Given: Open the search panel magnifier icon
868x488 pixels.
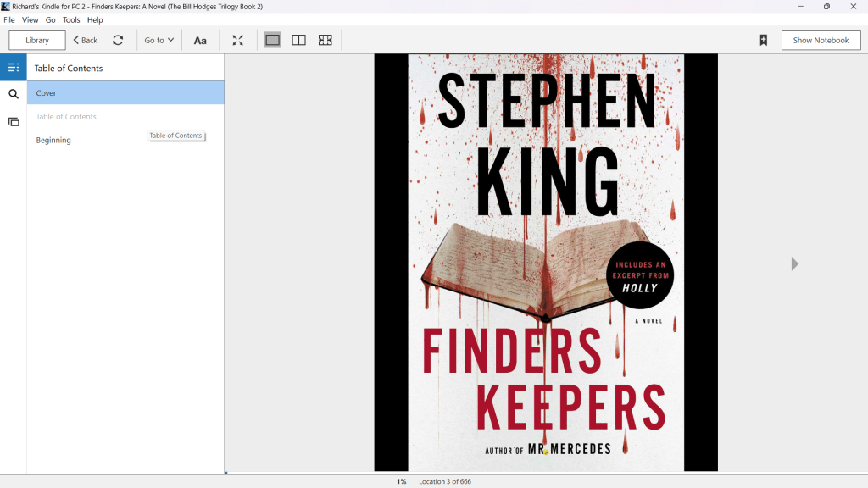Looking at the screenshot, I should (14, 94).
